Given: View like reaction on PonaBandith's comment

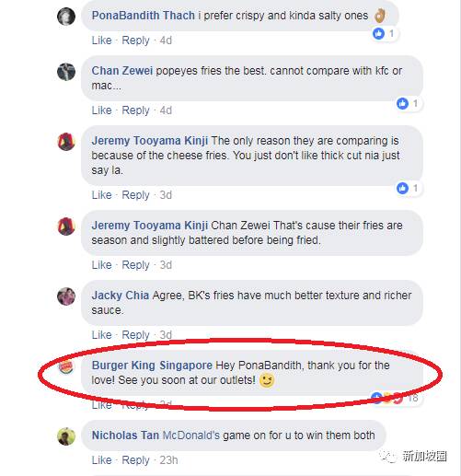Looking at the screenshot, I should [x=384, y=33].
